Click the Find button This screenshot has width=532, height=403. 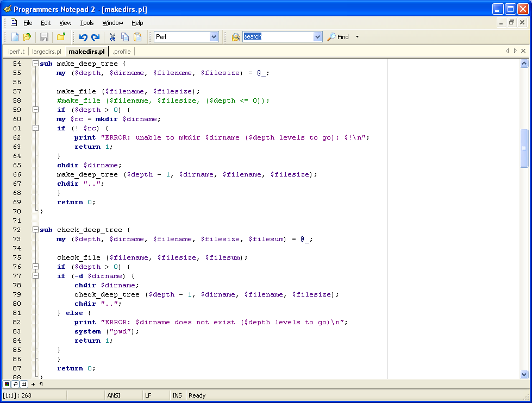point(338,36)
